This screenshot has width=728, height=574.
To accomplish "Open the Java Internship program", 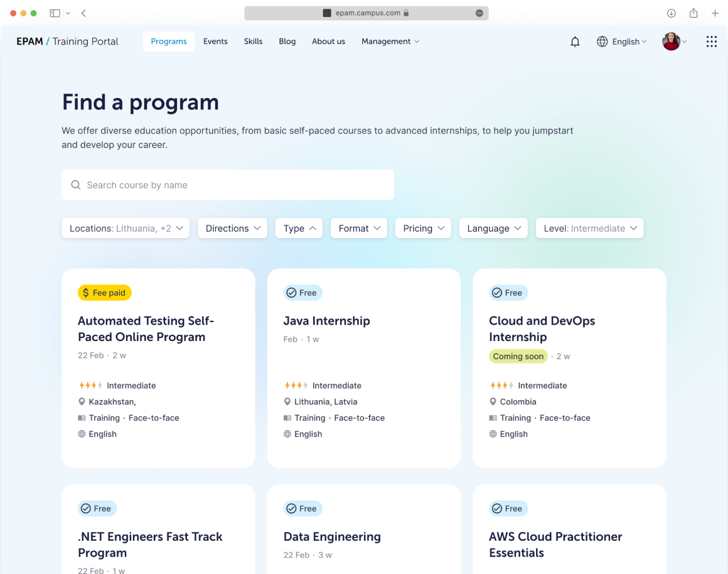I will pos(326,321).
